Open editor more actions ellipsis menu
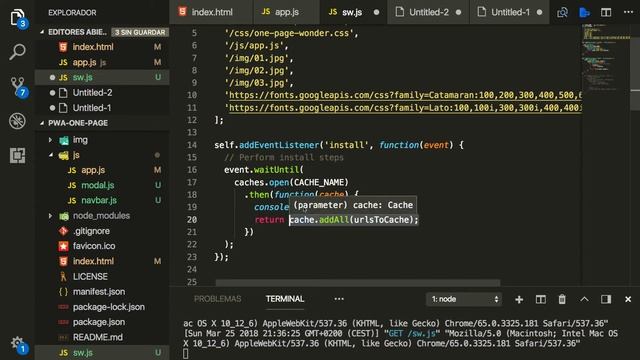Viewport: 640px width, 360px height. (x=629, y=12)
